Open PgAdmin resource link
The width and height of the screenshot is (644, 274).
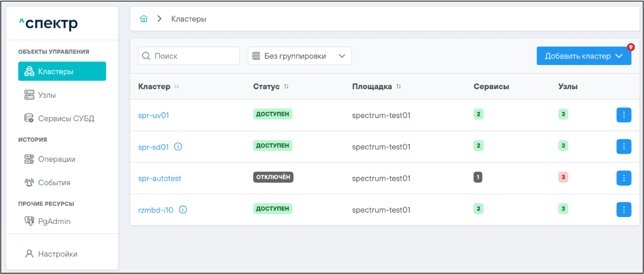(x=54, y=221)
